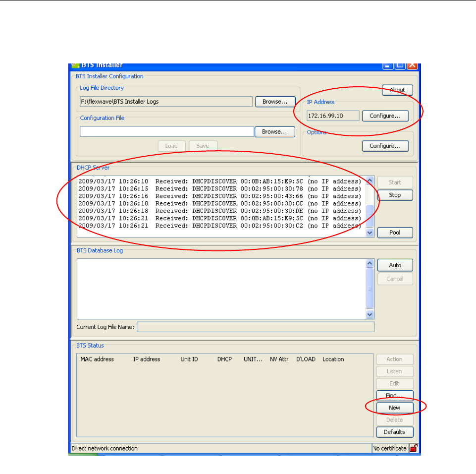Screen dimensions: 476x474
Task: Close the BTS Installer window
Action: 412,65
